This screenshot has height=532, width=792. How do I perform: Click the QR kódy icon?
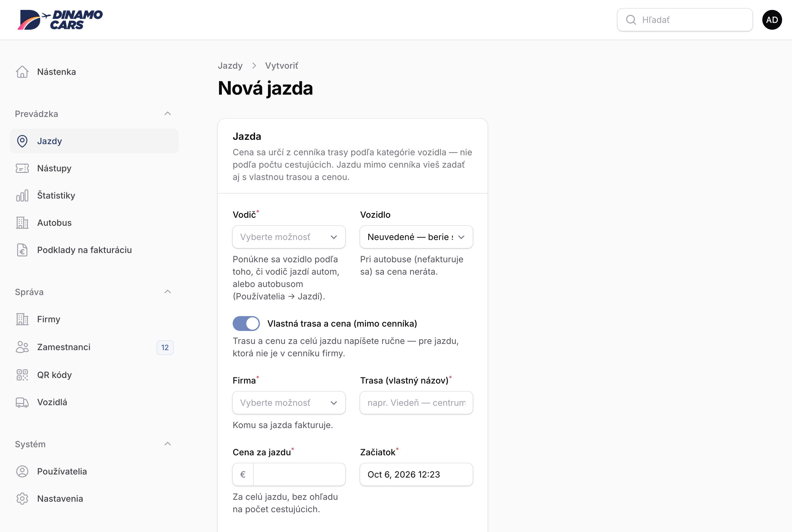tap(22, 375)
